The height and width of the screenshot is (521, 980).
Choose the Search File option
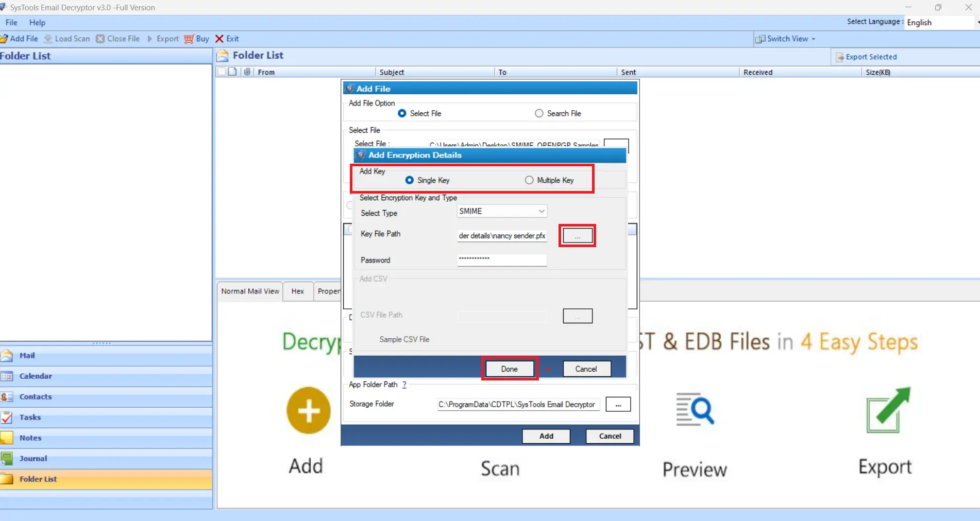coord(539,113)
